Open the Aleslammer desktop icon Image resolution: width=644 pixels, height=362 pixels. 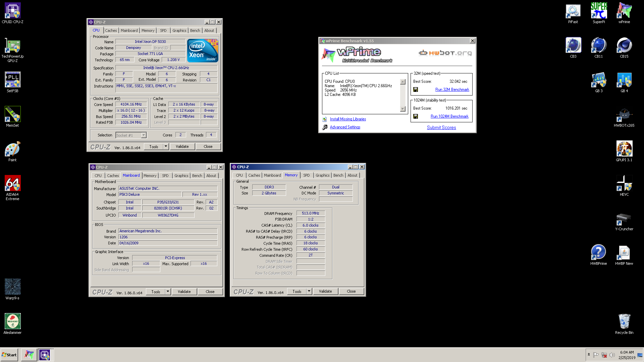[x=12, y=324]
